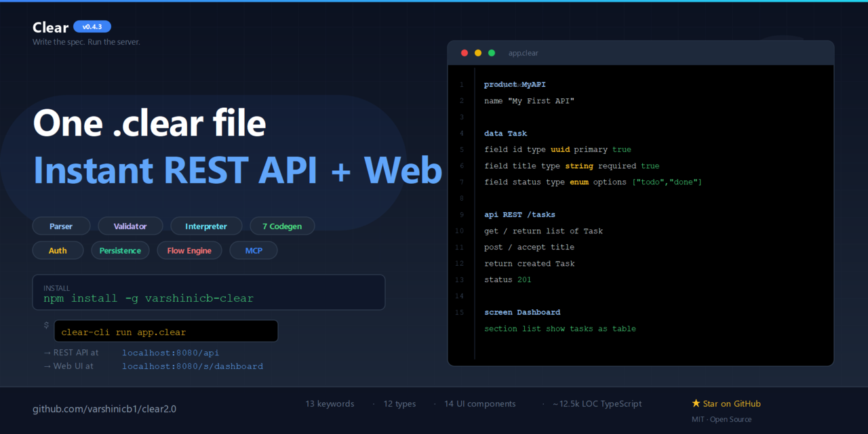Screen dimensions: 868x434
Task: Click the red window dot in the editor
Action: click(x=465, y=53)
